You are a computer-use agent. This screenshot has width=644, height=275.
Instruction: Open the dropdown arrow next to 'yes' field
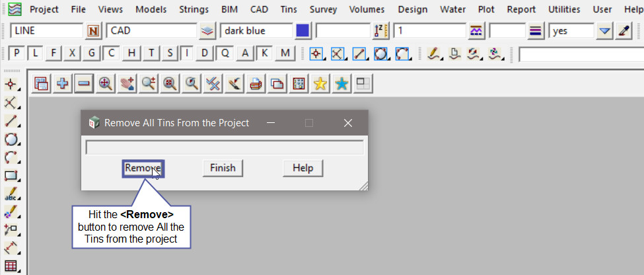tap(604, 30)
